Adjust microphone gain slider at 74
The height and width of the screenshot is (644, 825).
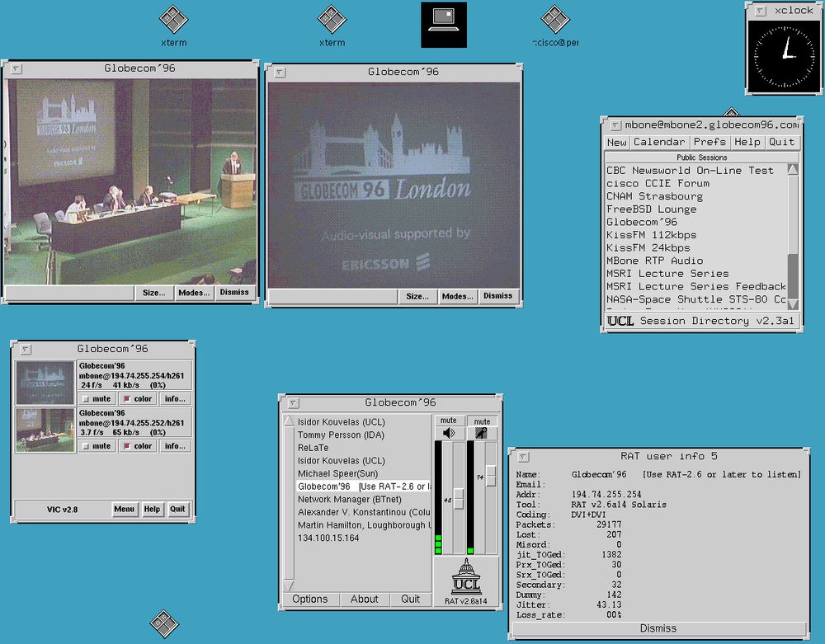[x=491, y=476]
